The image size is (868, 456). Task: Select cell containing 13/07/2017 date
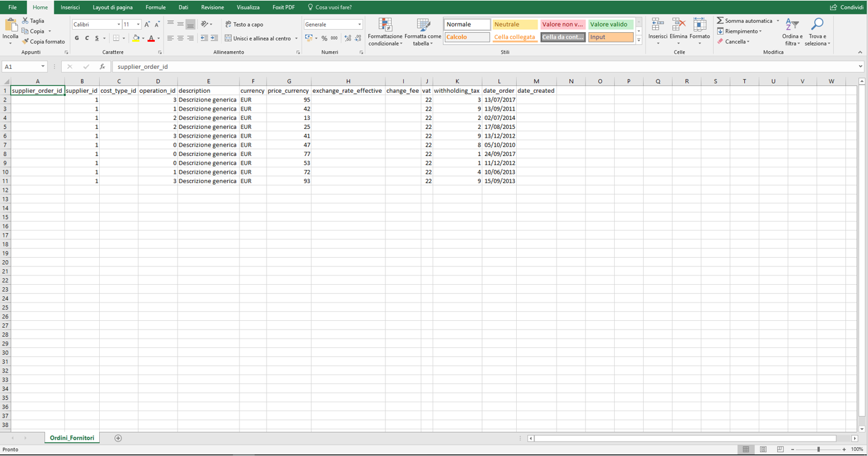(x=499, y=100)
